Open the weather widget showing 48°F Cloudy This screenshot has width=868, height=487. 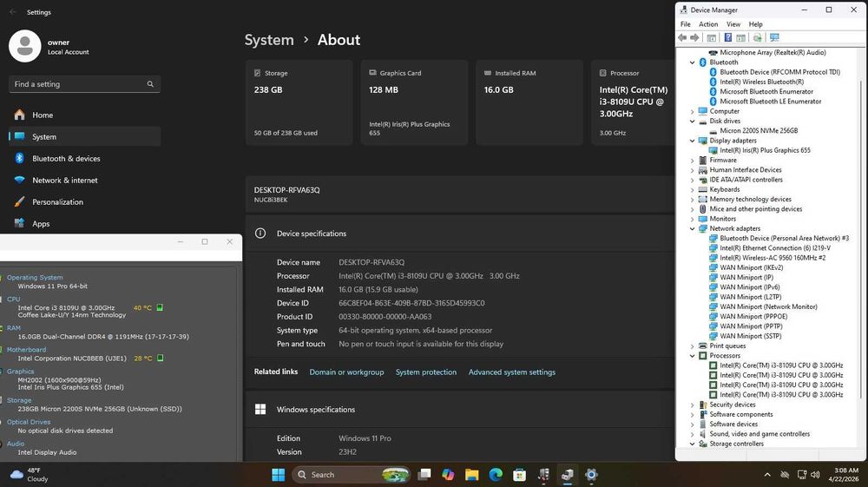(30, 474)
